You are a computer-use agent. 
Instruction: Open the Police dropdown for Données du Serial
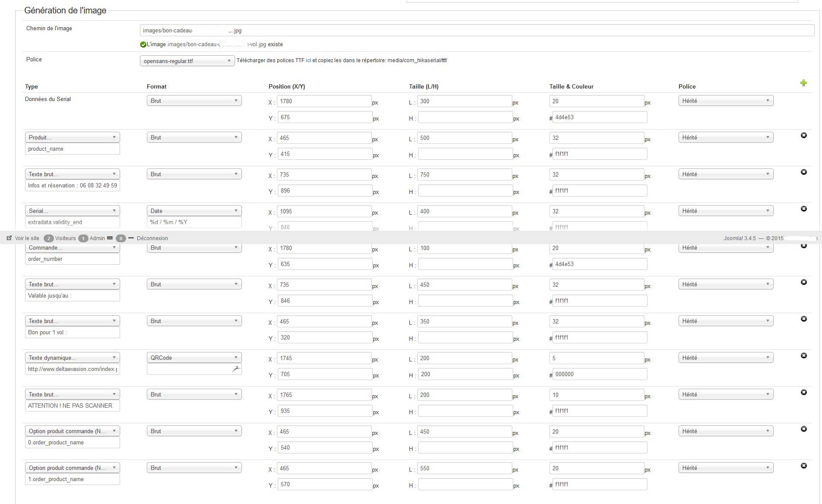pyautogui.click(x=725, y=101)
